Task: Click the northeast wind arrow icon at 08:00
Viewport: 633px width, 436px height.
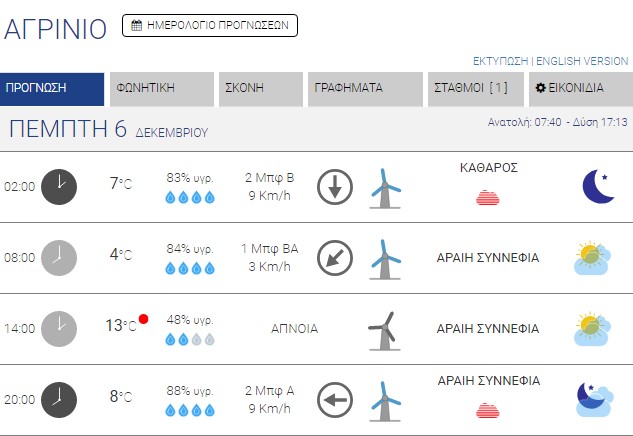Action: (x=335, y=258)
